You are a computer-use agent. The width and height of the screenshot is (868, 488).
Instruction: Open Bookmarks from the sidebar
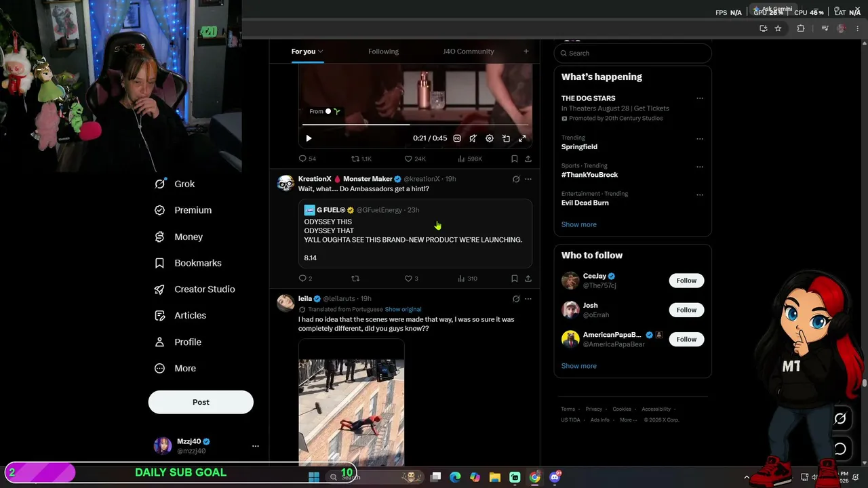pyautogui.click(x=188, y=263)
